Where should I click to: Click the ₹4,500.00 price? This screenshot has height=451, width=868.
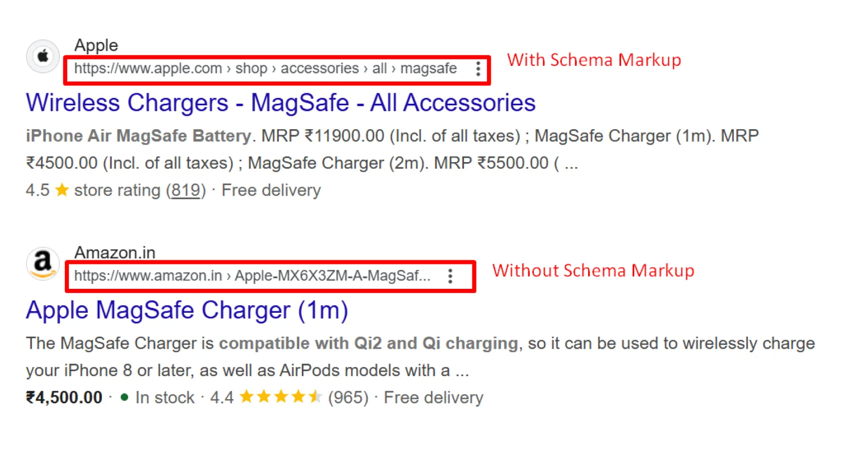pyautogui.click(x=64, y=398)
